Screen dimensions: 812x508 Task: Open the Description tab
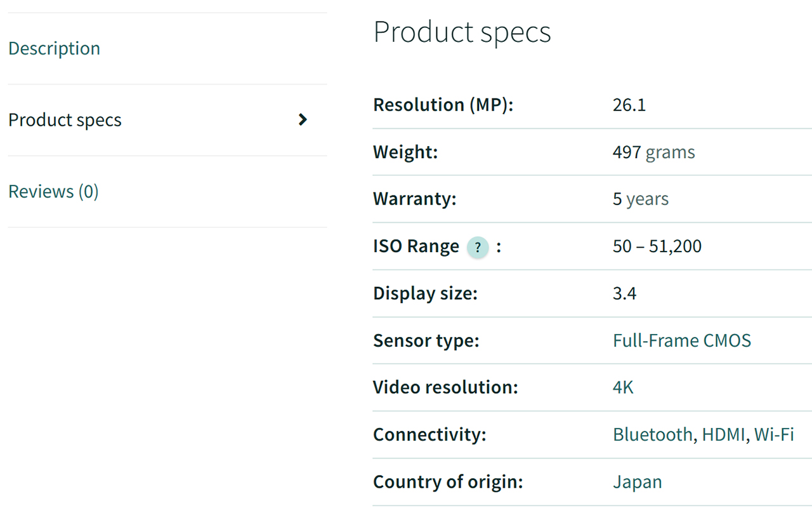pos(54,48)
